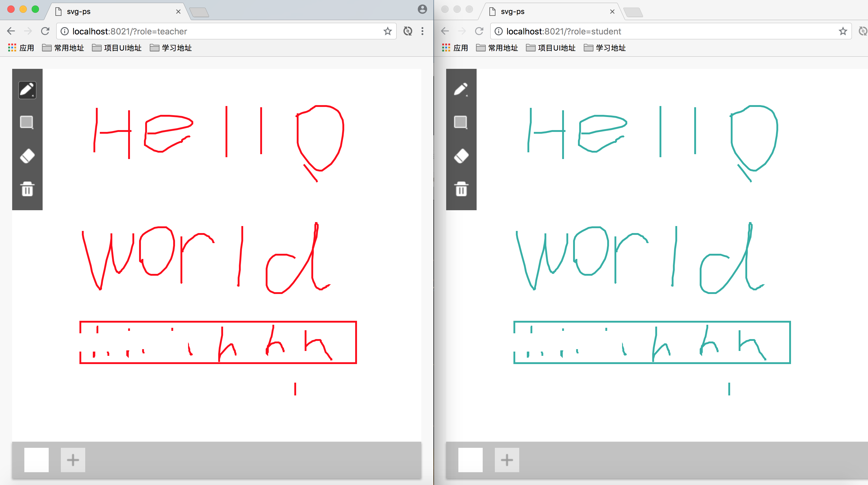Select the pencil tool in teacher window
Screen dimensions: 868x485
tap(27, 90)
